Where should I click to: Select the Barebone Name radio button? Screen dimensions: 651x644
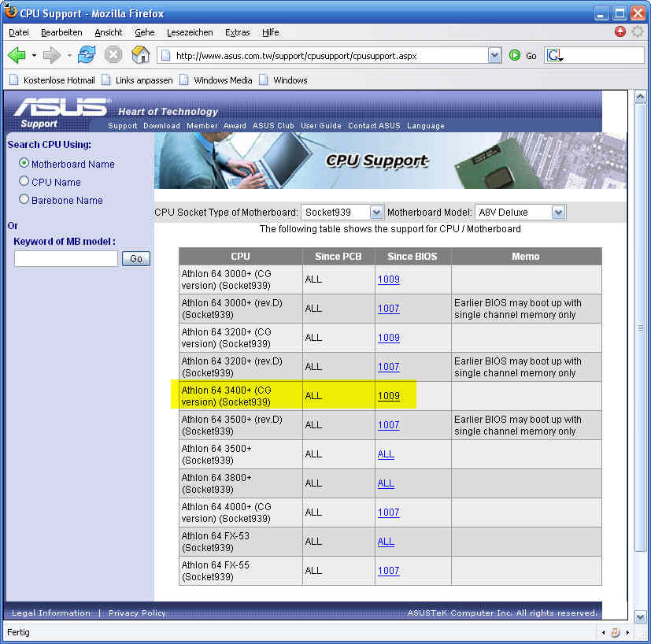[x=24, y=199]
